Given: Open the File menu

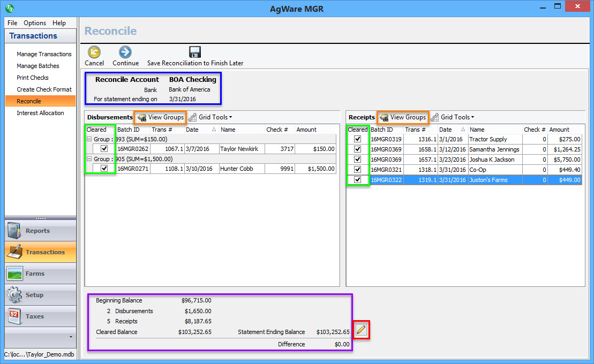Looking at the screenshot, I should [x=12, y=23].
